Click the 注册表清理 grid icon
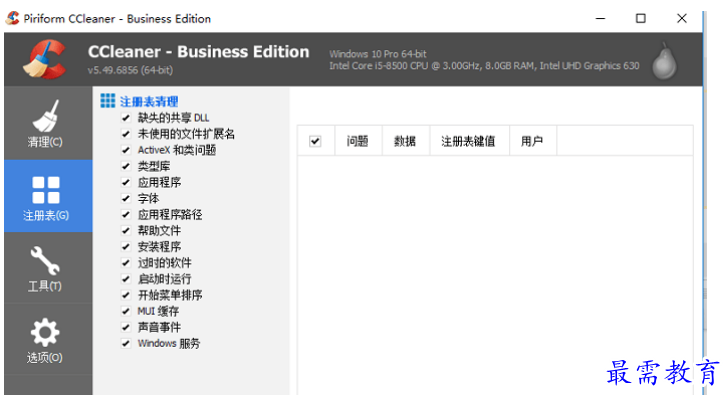 tap(108, 101)
